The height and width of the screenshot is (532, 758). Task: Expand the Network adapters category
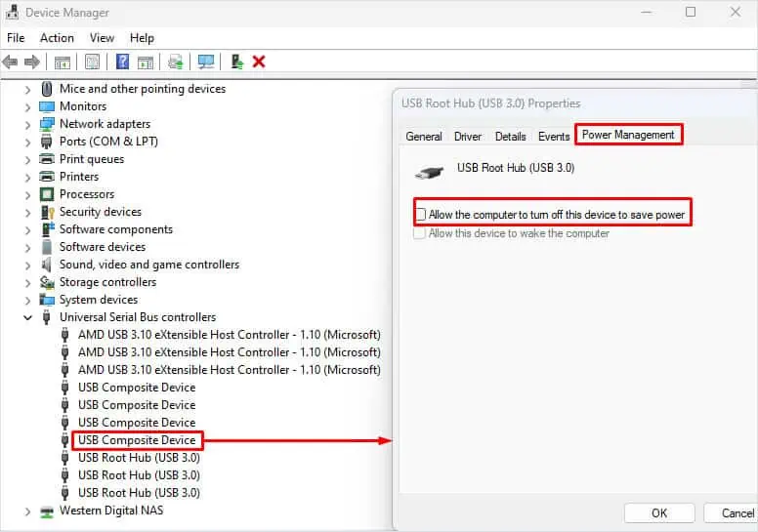(x=27, y=124)
